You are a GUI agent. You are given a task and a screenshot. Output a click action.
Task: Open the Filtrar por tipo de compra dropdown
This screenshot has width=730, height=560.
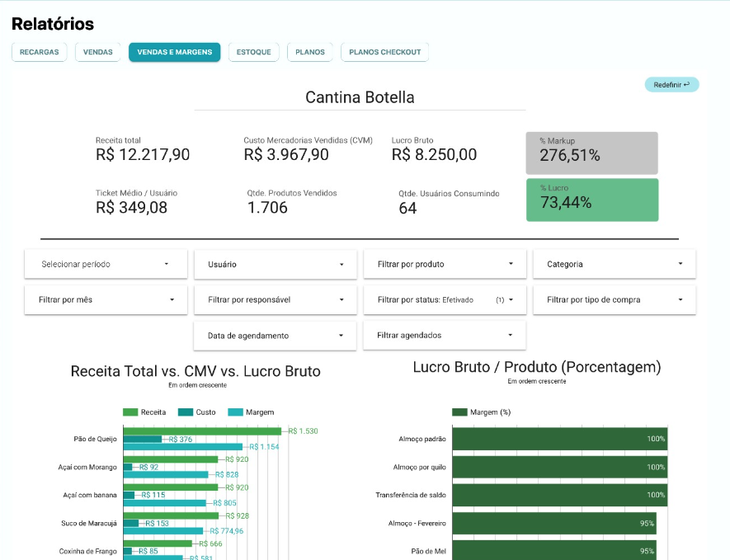pos(614,299)
